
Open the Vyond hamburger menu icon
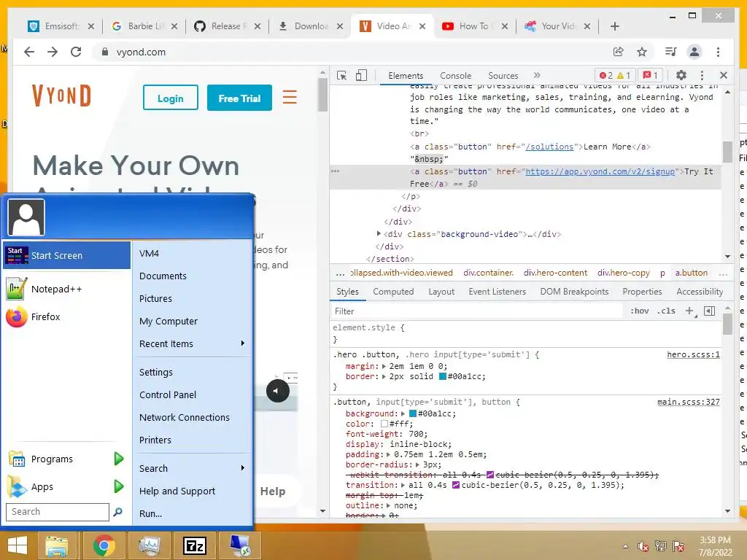[x=290, y=97]
